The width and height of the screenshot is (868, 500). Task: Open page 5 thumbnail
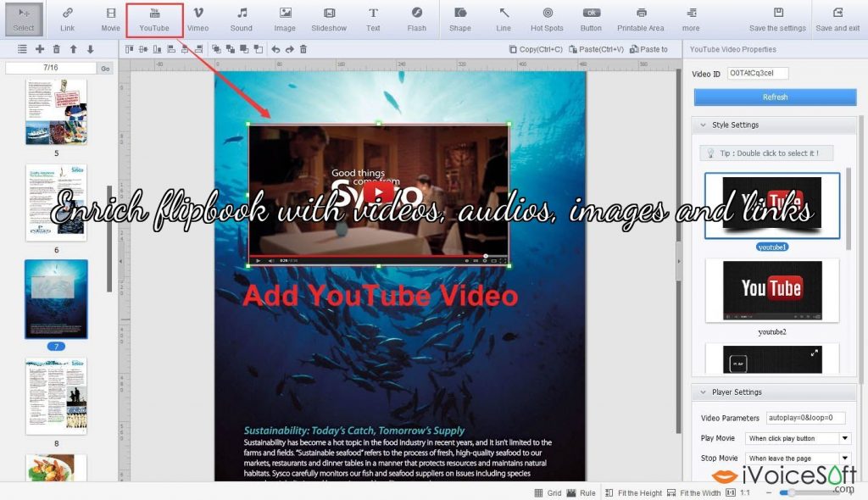(x=57, y=112)
